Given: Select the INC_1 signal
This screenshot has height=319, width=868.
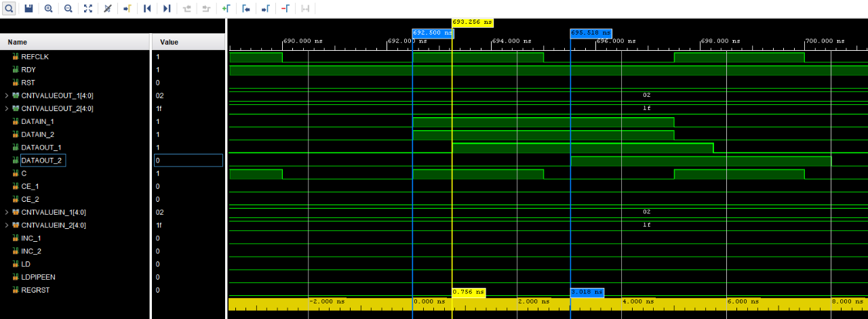Looking at the screenshot, I should (x=31, y=238).
